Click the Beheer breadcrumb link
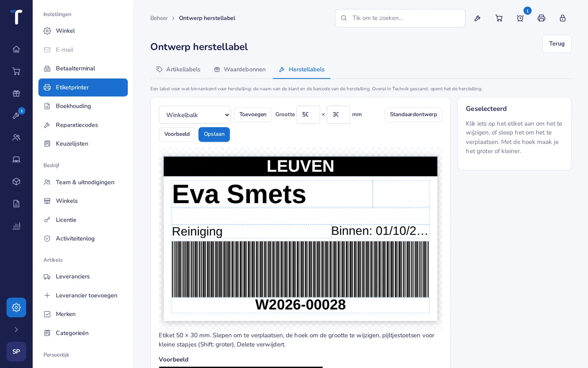 (x=159, y=18)
